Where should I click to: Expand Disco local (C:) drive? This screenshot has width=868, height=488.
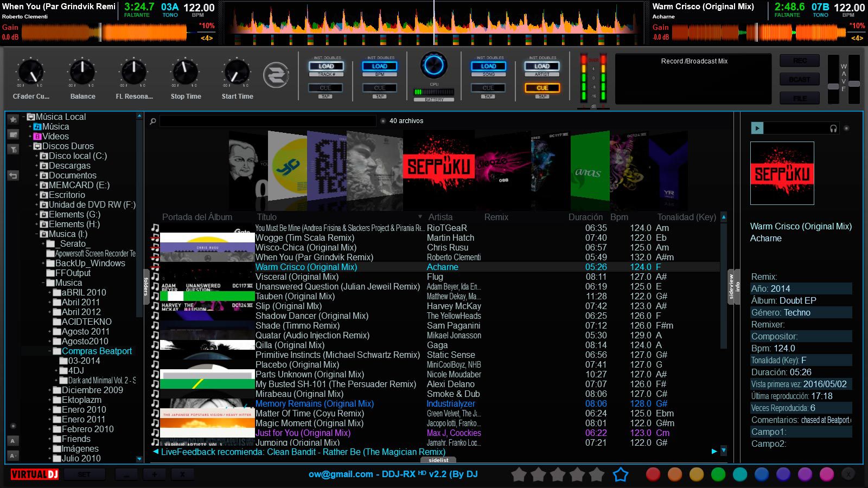click(x=37, y=156)
